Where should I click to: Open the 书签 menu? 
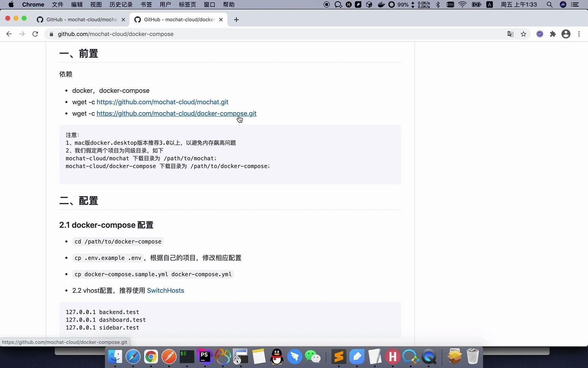point(146,4)
